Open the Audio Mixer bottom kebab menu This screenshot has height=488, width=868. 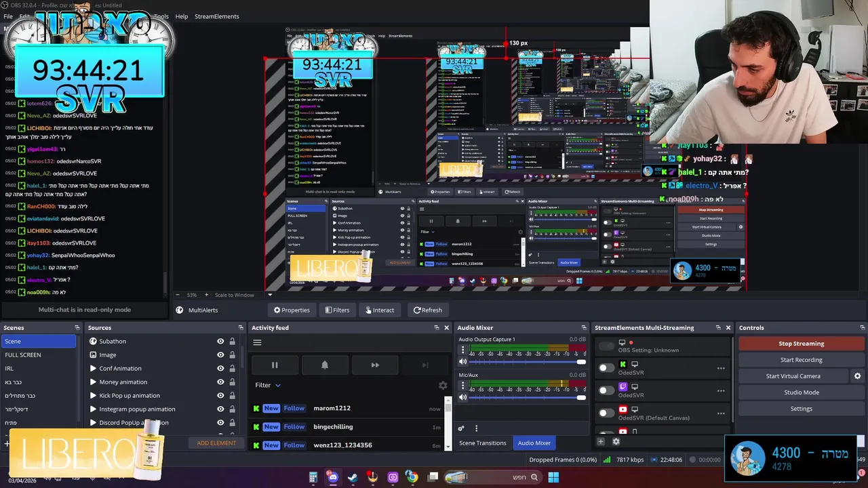pyautogui.click(x=476, y=428)
